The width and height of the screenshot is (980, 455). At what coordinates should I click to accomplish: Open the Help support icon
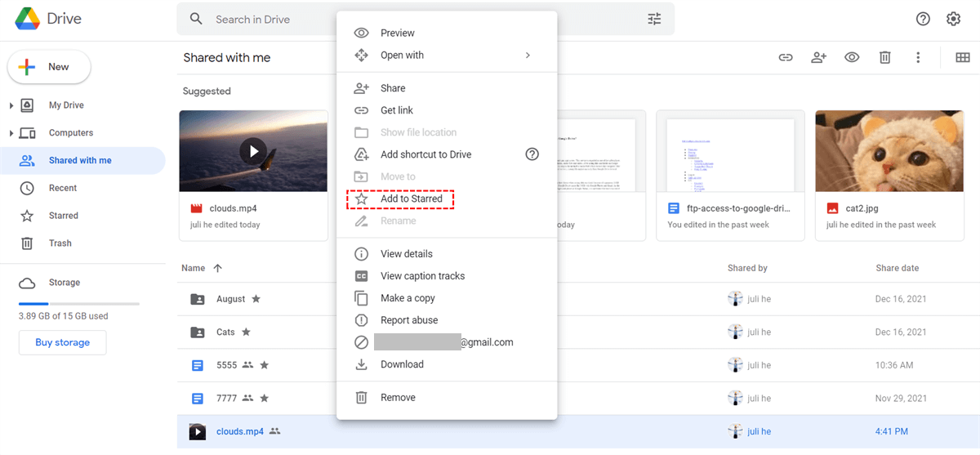click(x=923, y=19)
